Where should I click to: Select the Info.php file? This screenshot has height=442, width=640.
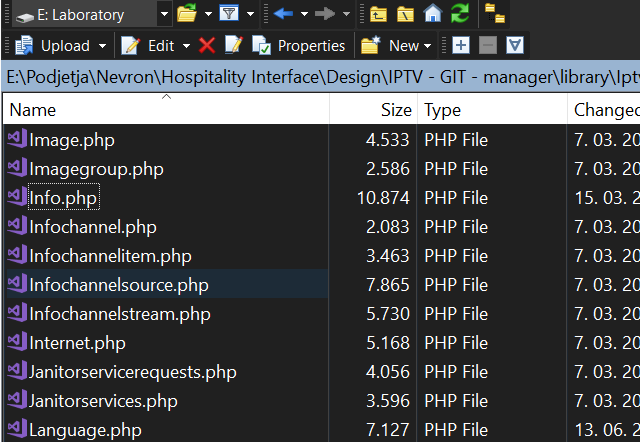pos(63,198)
